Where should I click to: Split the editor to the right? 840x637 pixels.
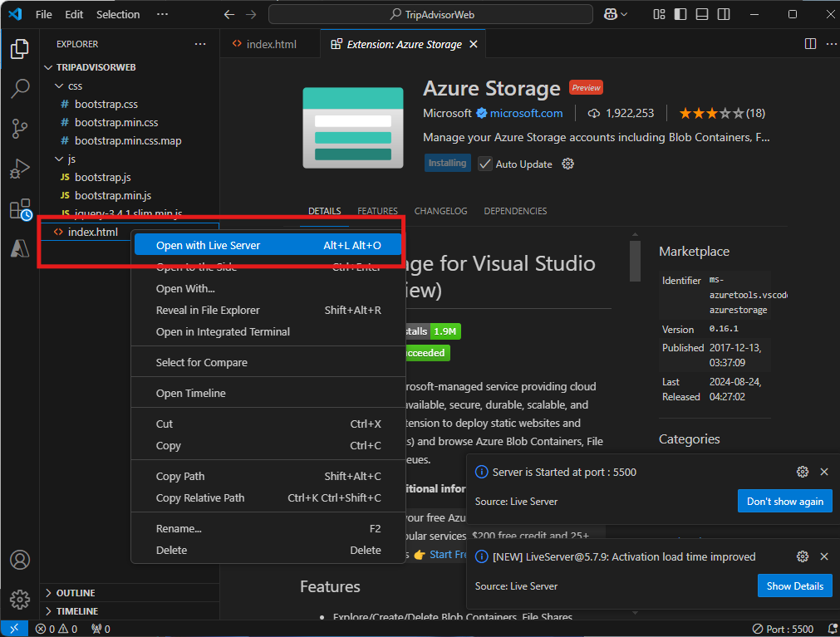coord(811,44)
